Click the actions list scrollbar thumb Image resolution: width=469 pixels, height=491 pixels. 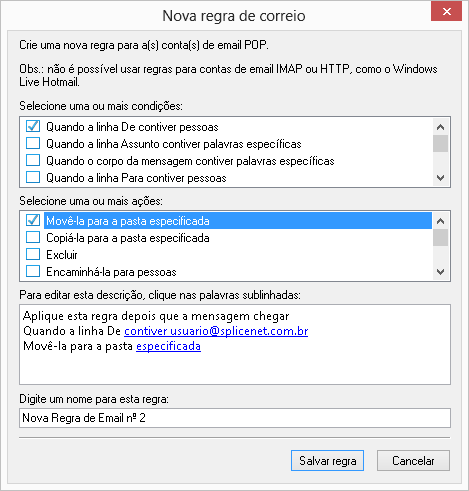[440, 238]
